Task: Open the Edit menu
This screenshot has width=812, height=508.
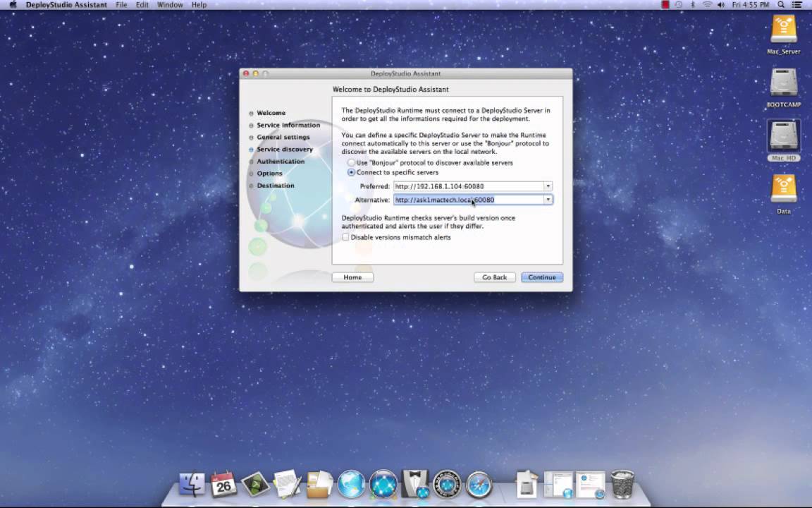Action: [x=142, y=5]
